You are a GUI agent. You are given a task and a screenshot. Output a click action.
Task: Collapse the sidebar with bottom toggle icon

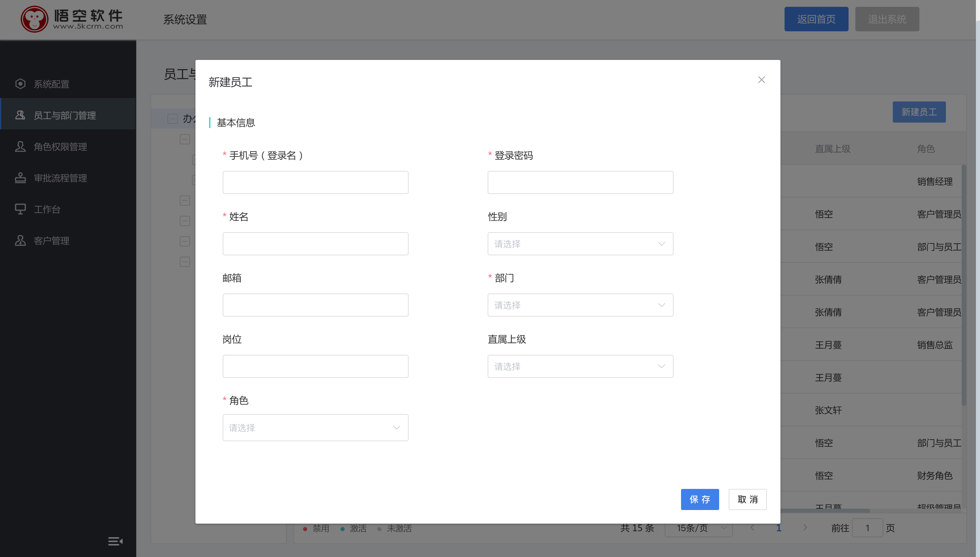[115, 541]
